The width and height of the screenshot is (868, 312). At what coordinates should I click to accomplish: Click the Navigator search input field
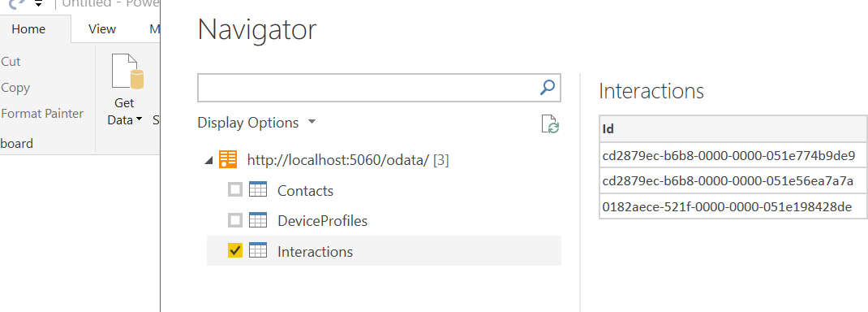coord(368,88)
